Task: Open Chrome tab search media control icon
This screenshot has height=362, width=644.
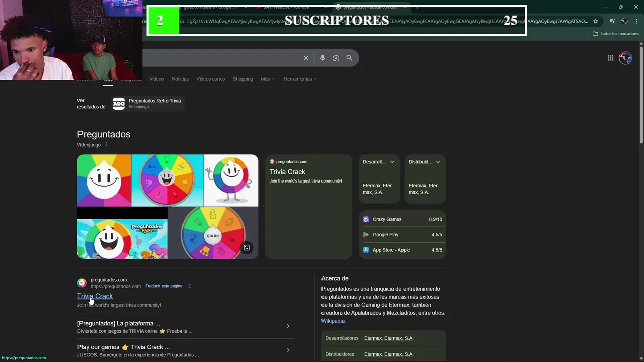Action: tap(612, 21)
